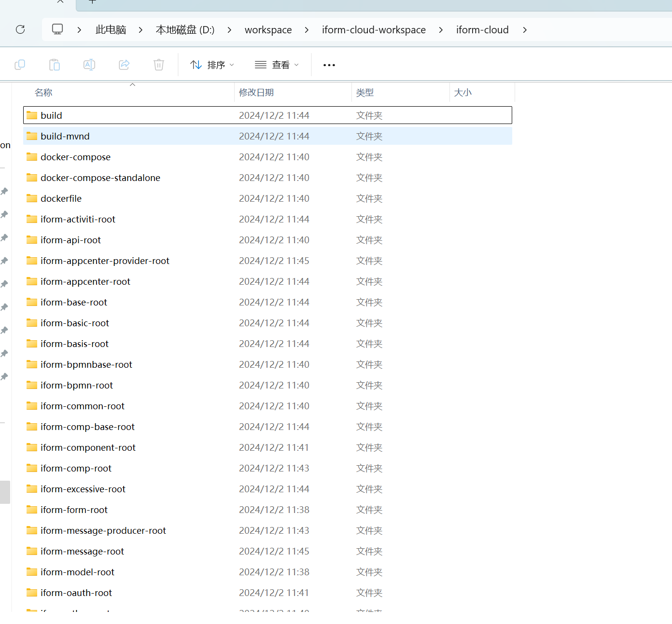This screenshot has height=624, width=672.
Task: Select the docker-compose-standalone folder
Action: click(100, 178)
